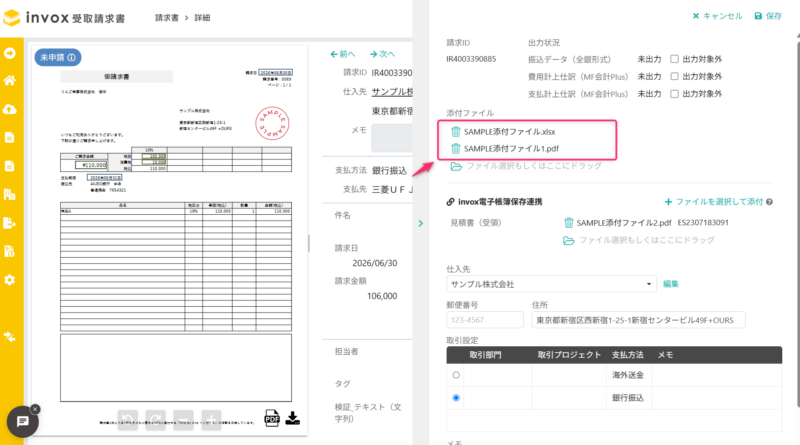This screenshot has width=800, height=445.
Task: Go to Home via the house icon
Action: 10,80
